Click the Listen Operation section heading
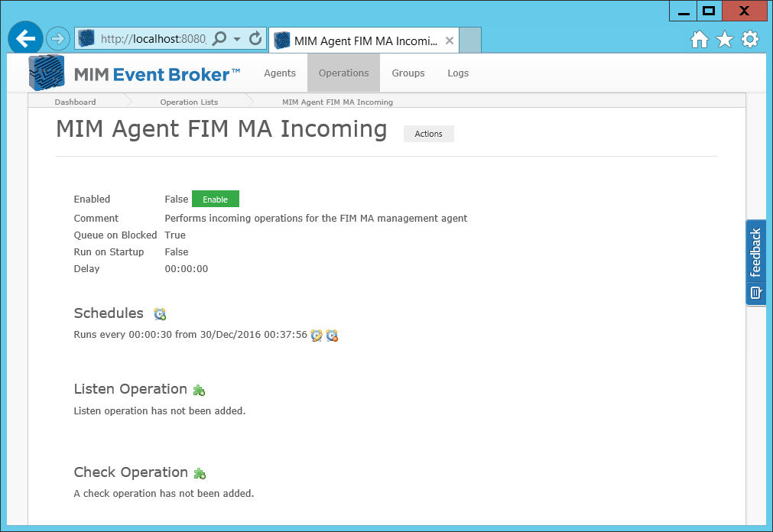This screenshot has width=773, height=532. point(131,389)
